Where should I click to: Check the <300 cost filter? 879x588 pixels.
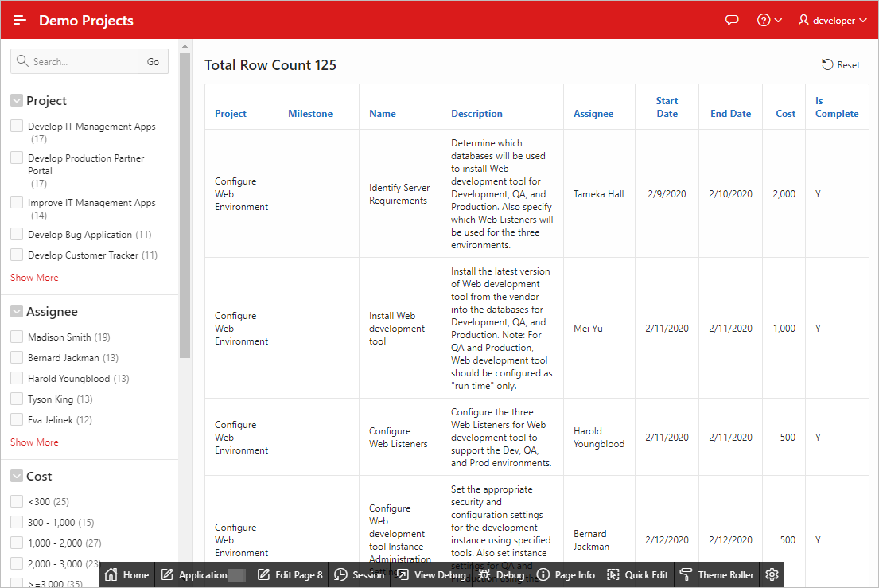click(x=17, y=502)
